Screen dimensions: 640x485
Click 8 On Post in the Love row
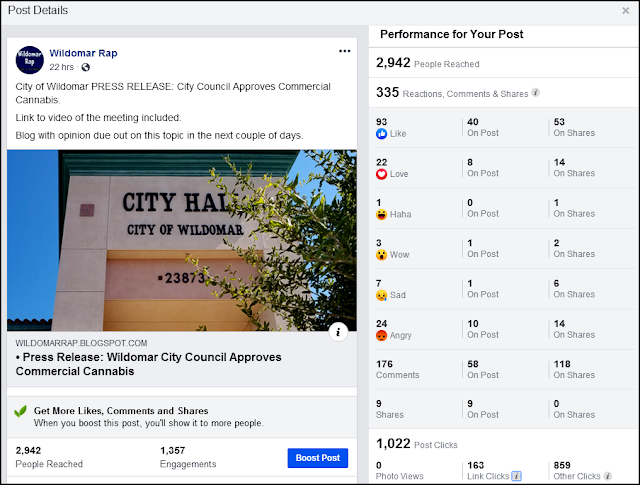pos(483,168)
